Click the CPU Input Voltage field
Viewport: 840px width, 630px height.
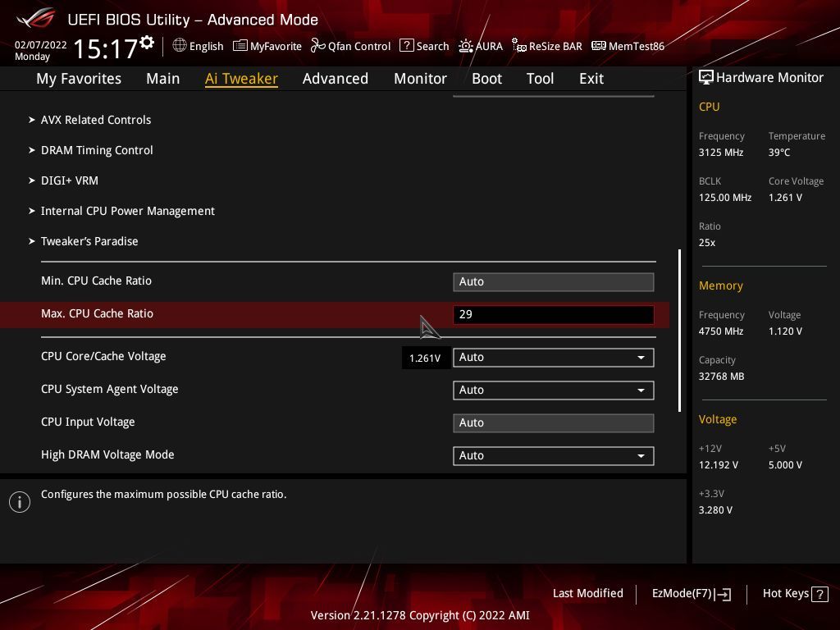554,422
